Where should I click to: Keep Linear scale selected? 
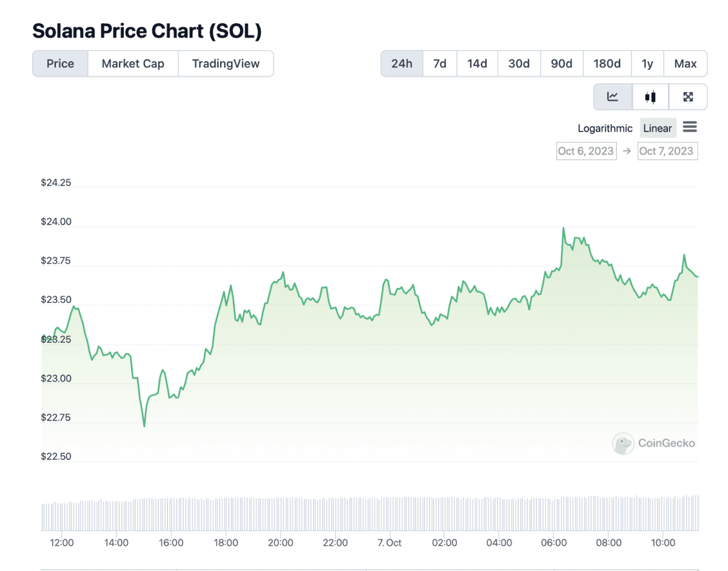pos(658,128)
